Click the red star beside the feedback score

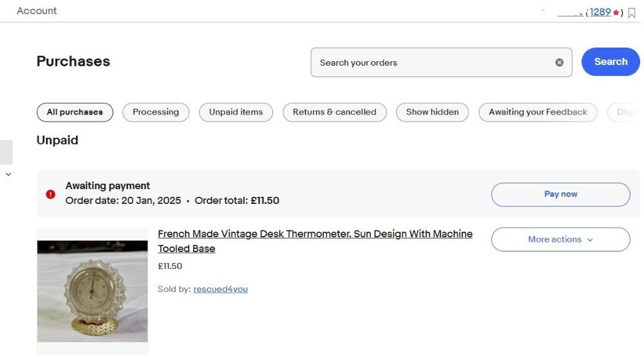tap(616, 12)
